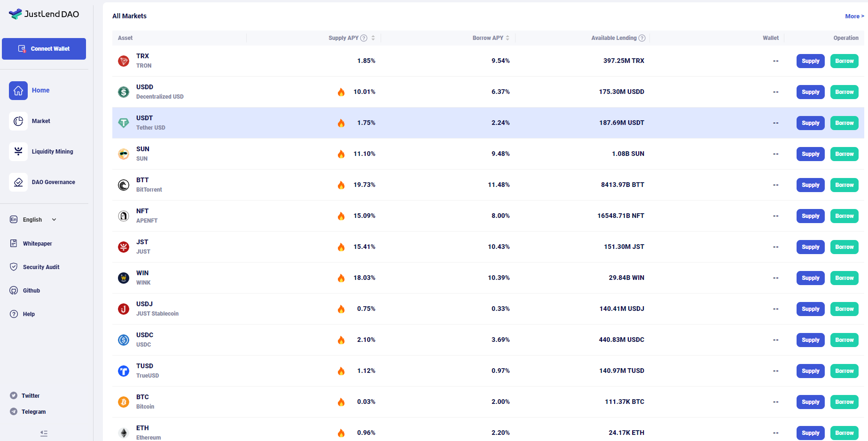Open the Market menu item
The height and width of the screenshot is (441, 868).
click(41, 121)
